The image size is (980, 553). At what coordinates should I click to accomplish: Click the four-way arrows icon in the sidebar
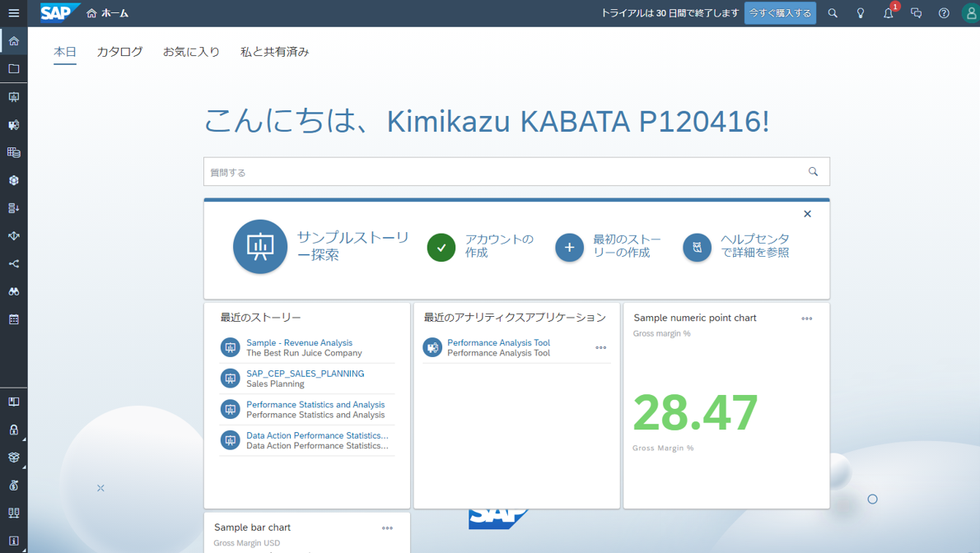point(14,236)
